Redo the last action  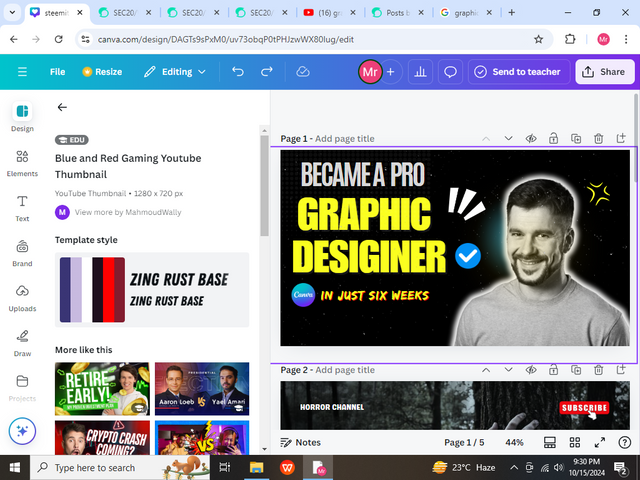pos(267,72)
